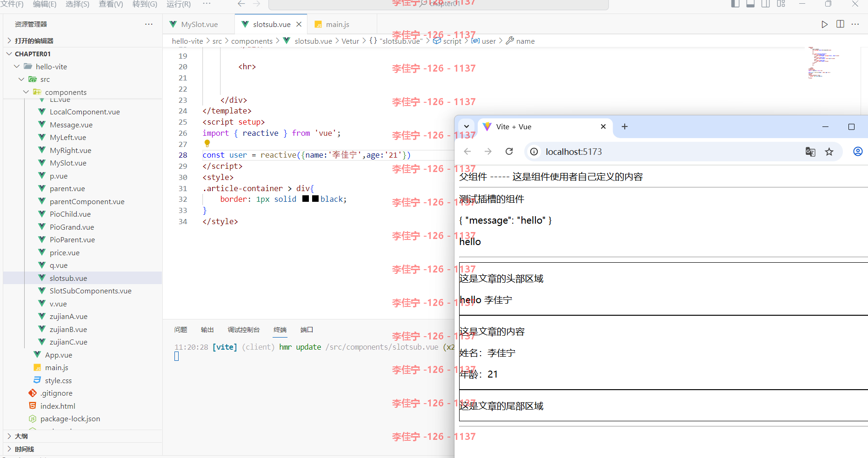Expand the 大纲 section

pyautogui.click(x=83, y=436)
